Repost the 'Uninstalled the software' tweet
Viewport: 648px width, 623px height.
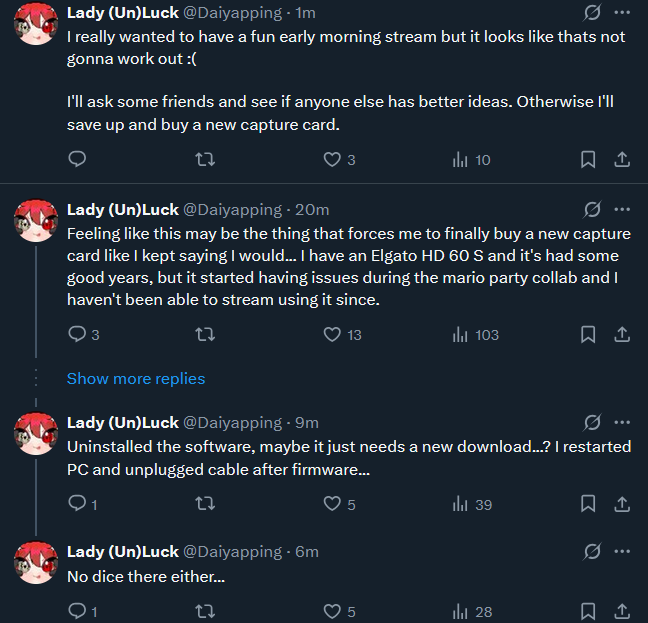click(x=205, y=505)
